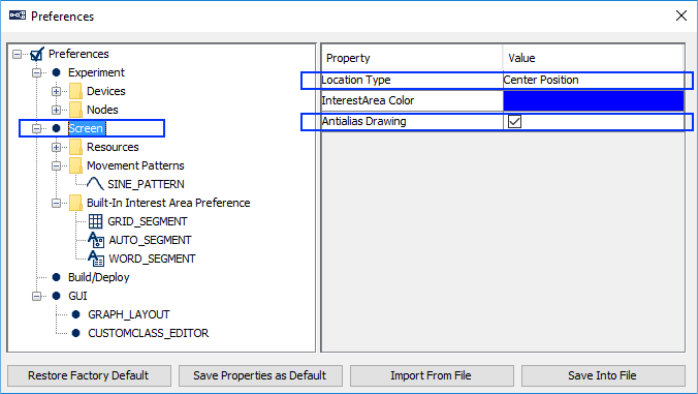Click the checkmark icon beside root Preferences
This screenshot has height=394, width=698.
[37, 54]
